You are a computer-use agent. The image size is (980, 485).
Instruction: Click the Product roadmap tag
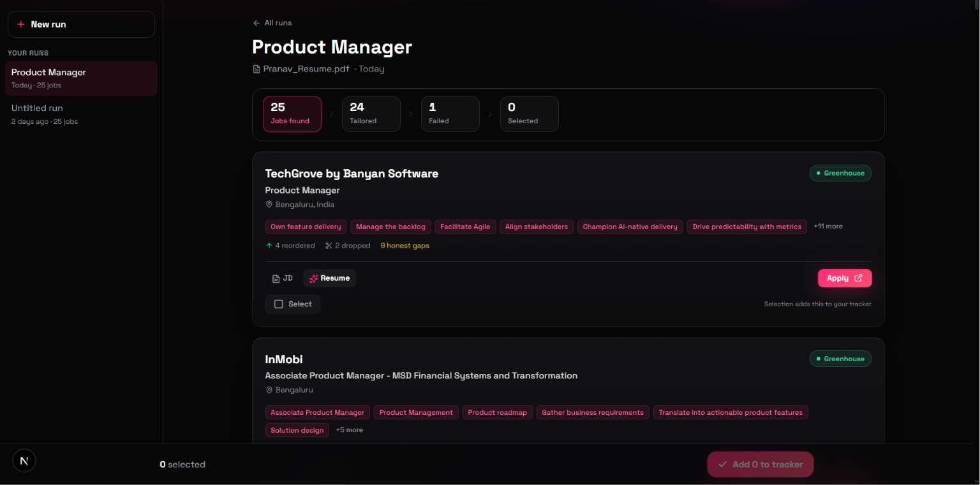(498, 412)
